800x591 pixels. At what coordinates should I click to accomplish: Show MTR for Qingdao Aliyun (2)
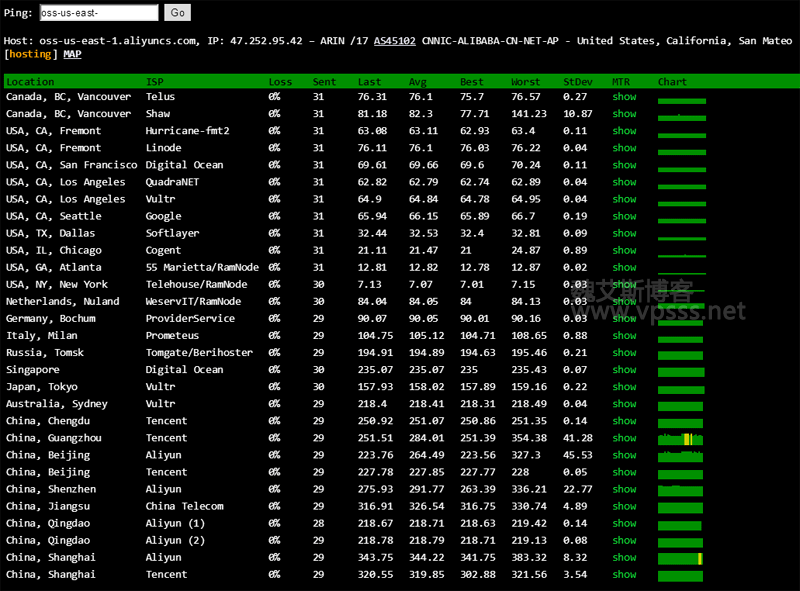[x=624, y=540]
